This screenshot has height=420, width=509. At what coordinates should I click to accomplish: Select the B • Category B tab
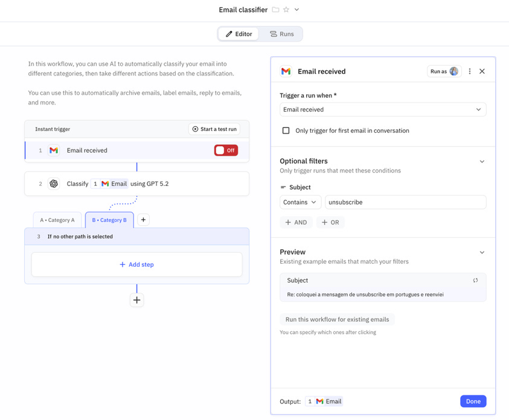(109, 220)
